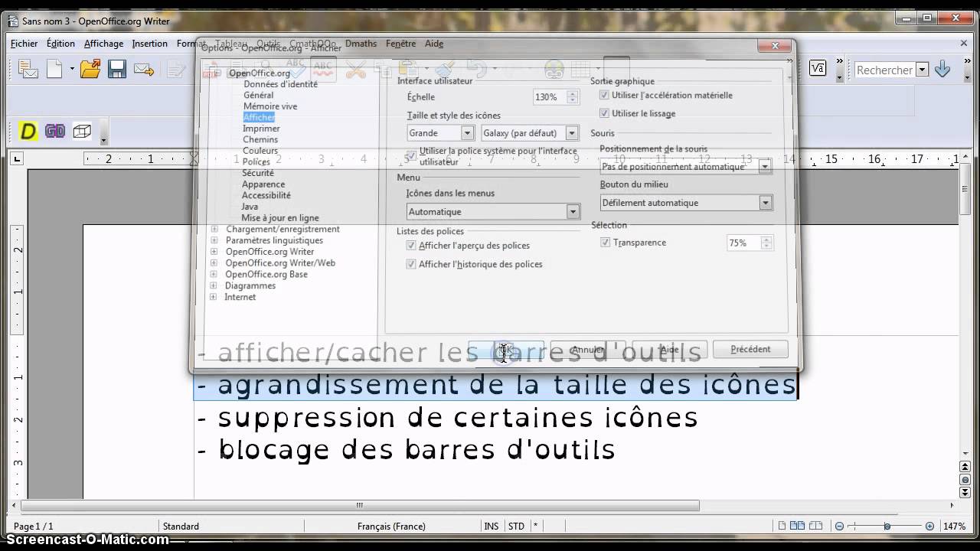Screen dimensions: 980x551
Task: Click the Transparence 75% spinner field
Action: pos(750,243)
